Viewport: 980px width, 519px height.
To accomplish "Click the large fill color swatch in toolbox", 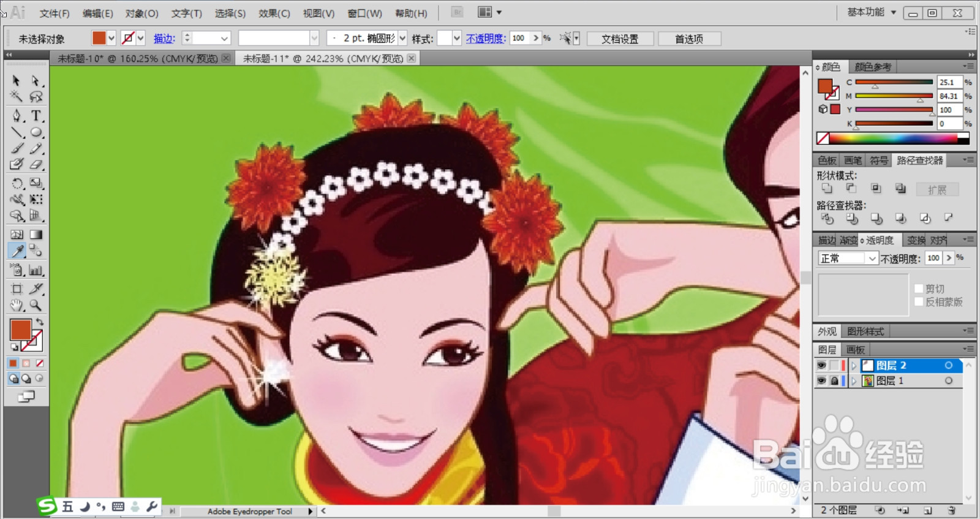I will [20, 330].
